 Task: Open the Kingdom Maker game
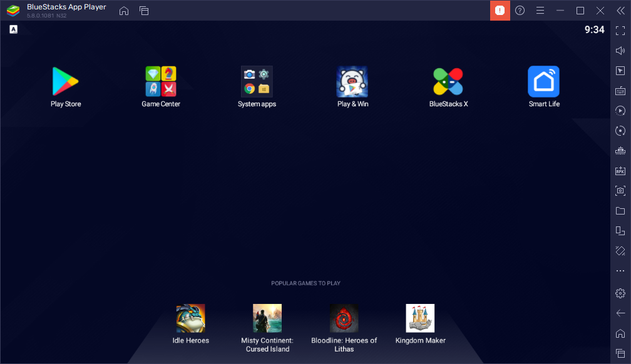click(420, 318)
